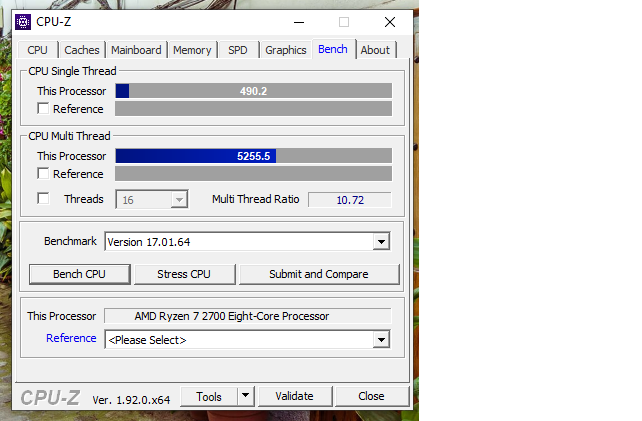Click the Tools button
Viewport: 642px width, 421px height.
[209, 396]
